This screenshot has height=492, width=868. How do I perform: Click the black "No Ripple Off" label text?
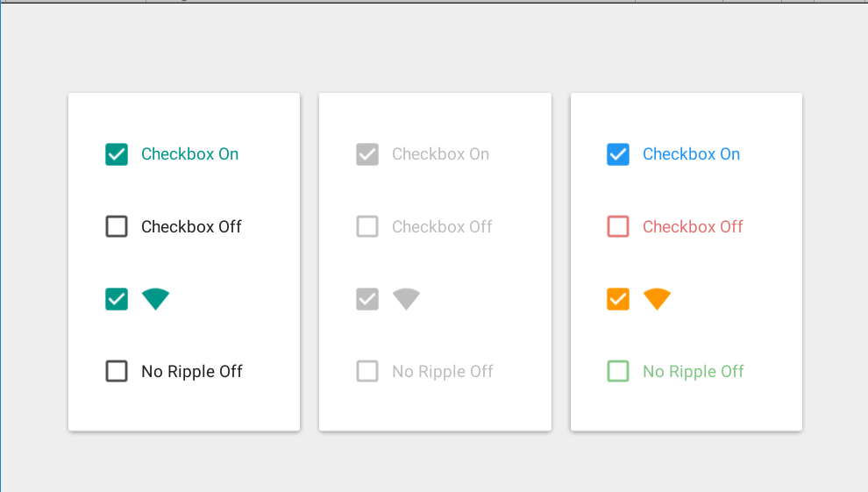tap(191, 371)
